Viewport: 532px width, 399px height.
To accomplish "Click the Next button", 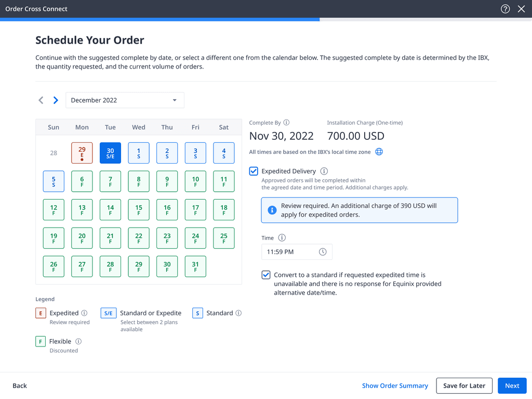I will tap(512, 386).
